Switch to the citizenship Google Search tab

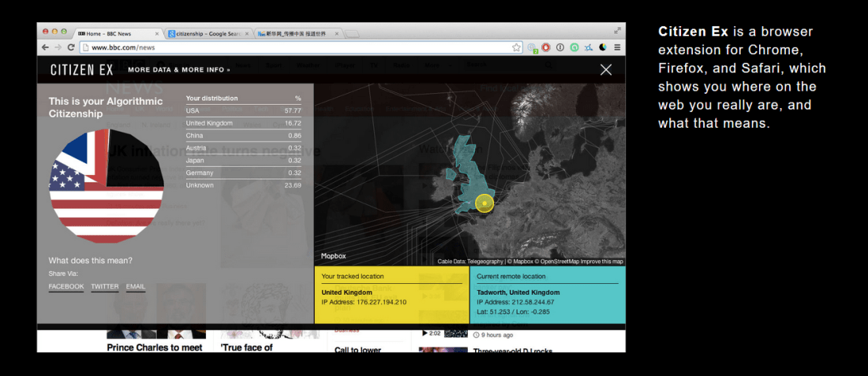coord(207,34)
